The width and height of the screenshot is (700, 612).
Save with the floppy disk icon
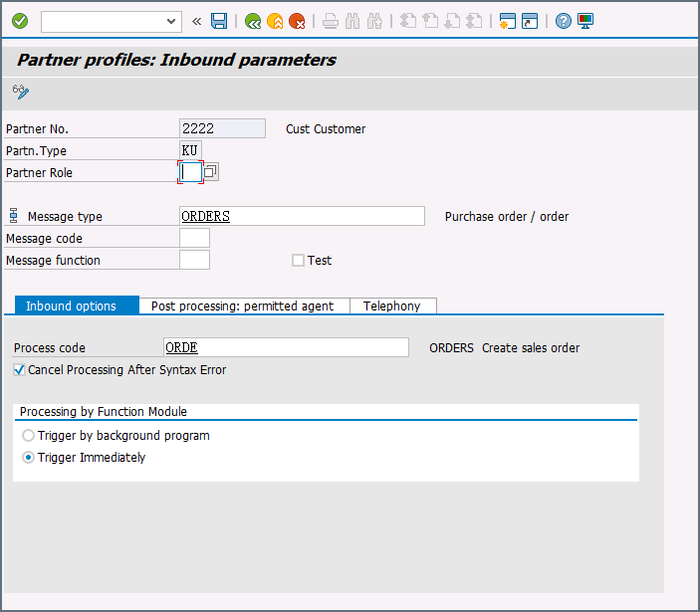point(219,21)
